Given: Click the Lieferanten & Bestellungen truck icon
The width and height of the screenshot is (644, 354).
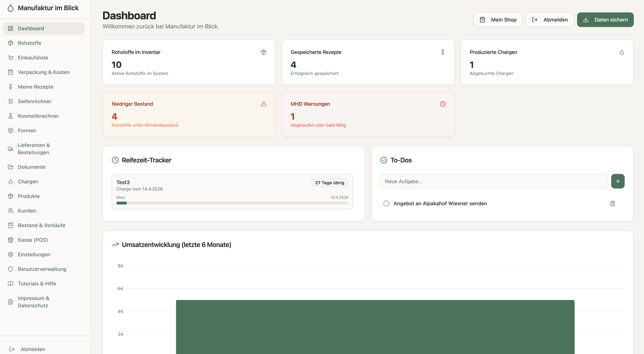Looking at the screenshot, I should [x=11, y=149].
